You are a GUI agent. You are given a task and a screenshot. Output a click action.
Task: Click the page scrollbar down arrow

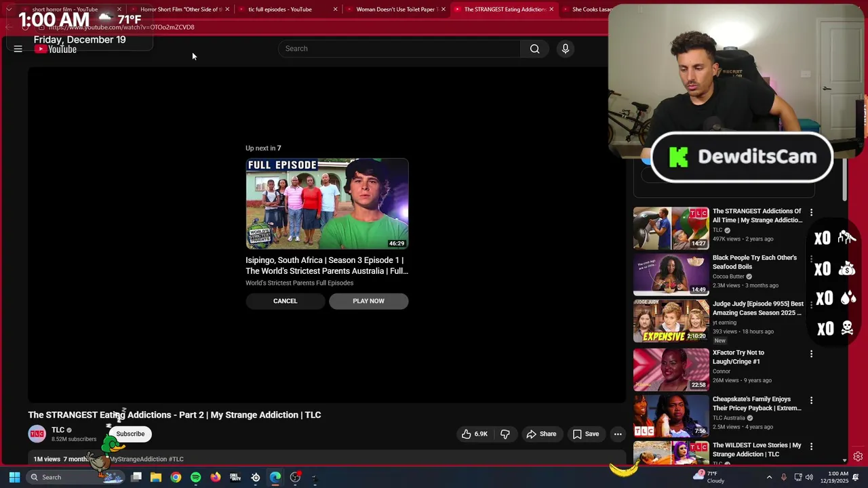click(x=844, y=460)
